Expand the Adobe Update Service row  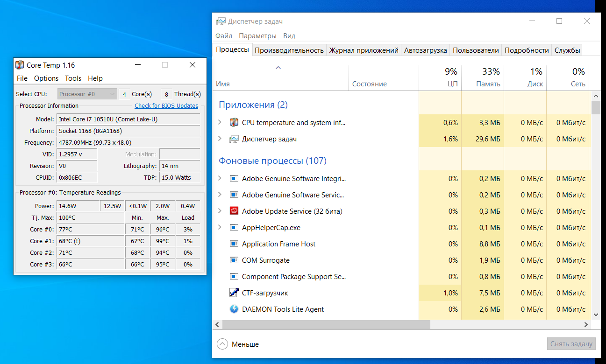220,211
